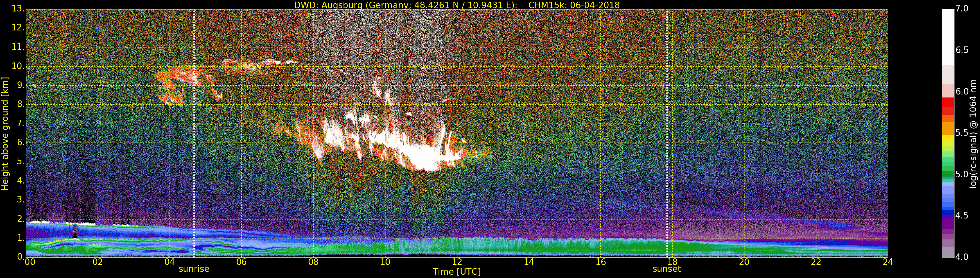This screenshot has height=278, width=980.
Task: Click the colorbar '6.5' value label
Action: pyautogui.click(x=962, y=50)
